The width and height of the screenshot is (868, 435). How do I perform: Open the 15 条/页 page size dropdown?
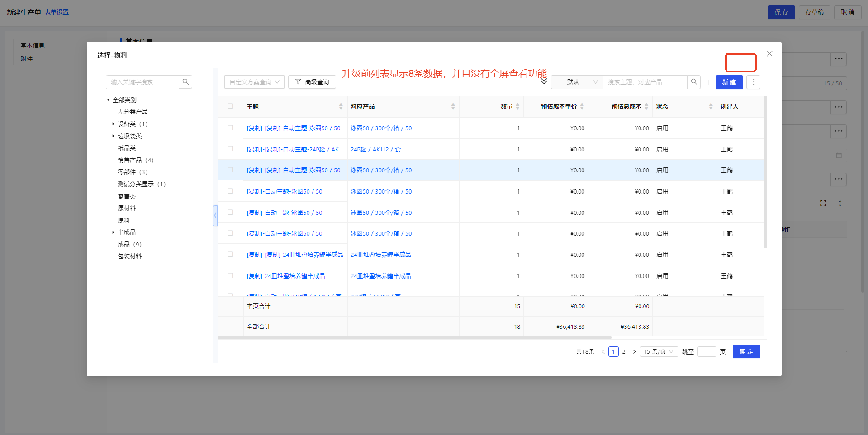point(659,351)
